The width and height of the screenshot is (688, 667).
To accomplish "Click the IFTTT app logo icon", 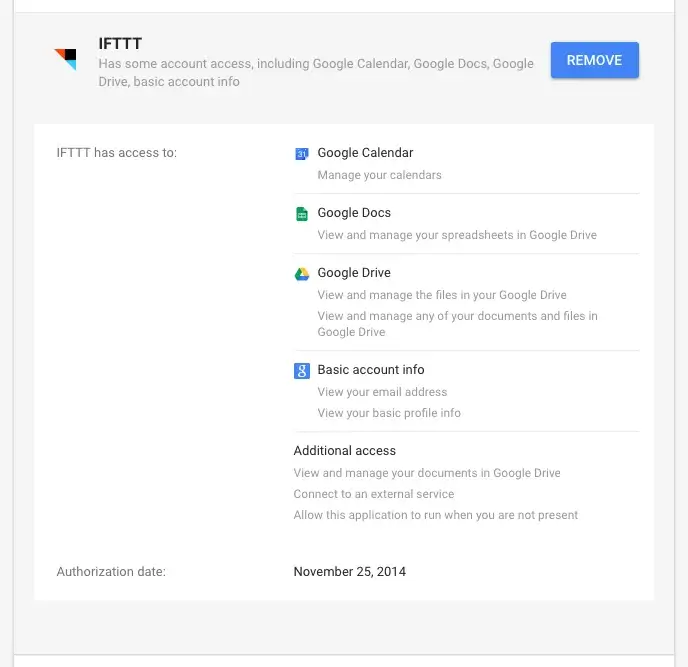I will [65, 59].
